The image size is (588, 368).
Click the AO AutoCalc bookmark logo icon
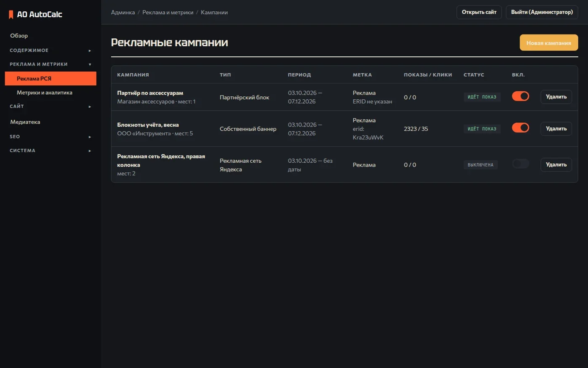[x=11, y=14]
